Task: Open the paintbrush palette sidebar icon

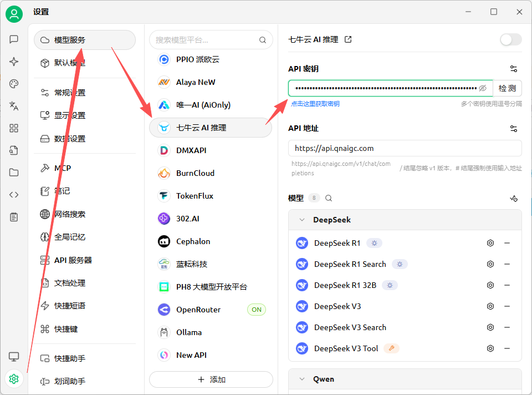Action: click(x=14, y=84)
